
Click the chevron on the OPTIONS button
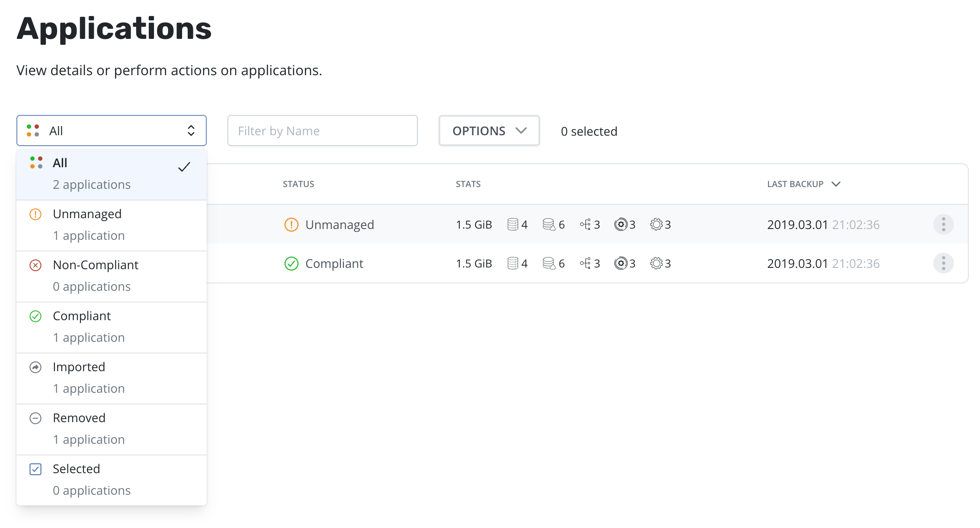(x=522, y=130)
